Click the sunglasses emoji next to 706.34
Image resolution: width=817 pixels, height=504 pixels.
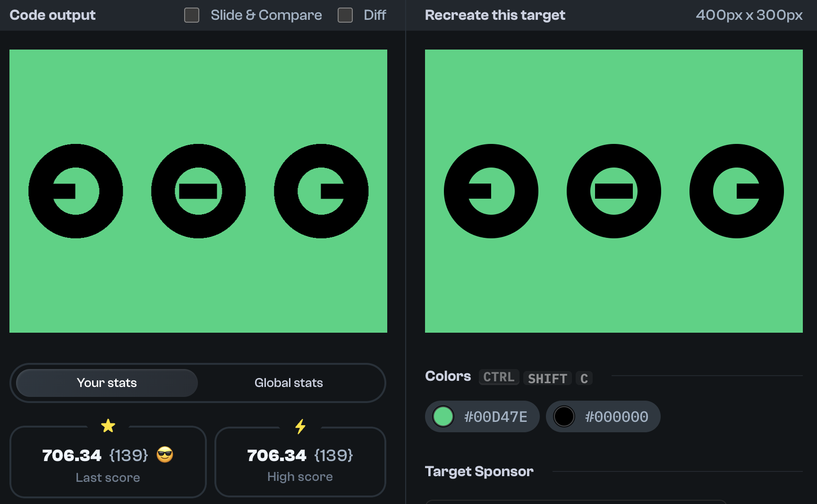click(x=164, y=455)
